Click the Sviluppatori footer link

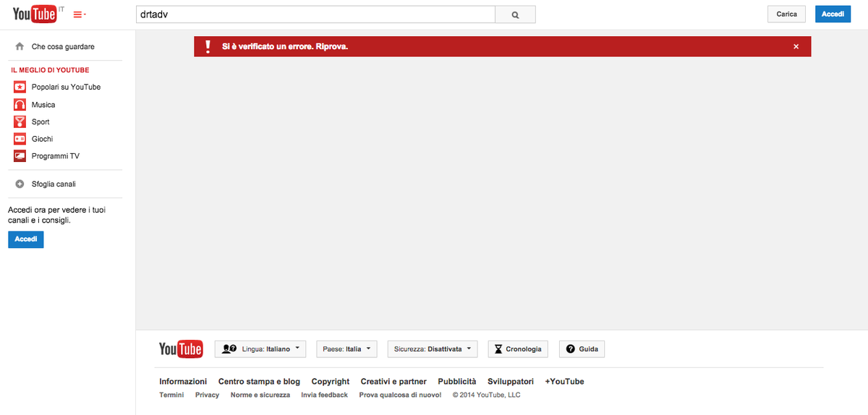pos(511,381)
